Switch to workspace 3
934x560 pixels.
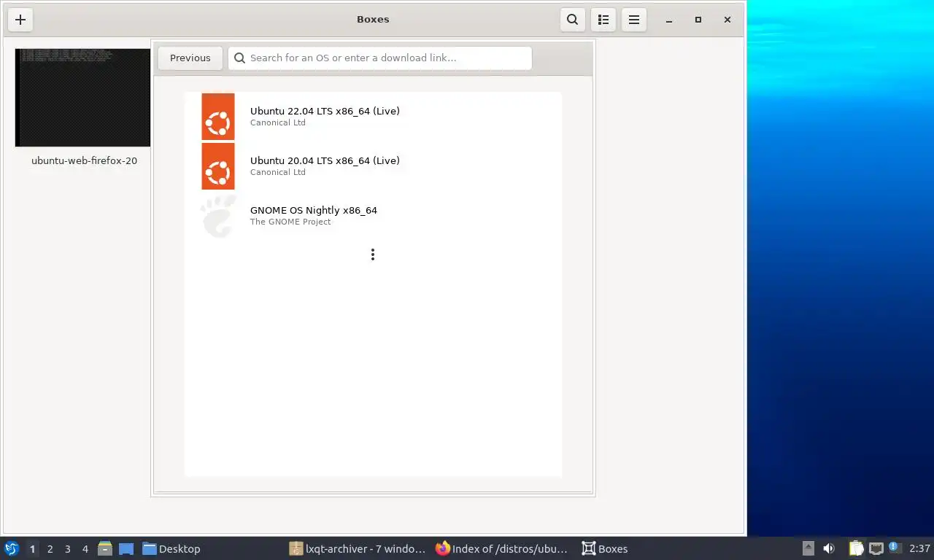(x=67, y=549)
